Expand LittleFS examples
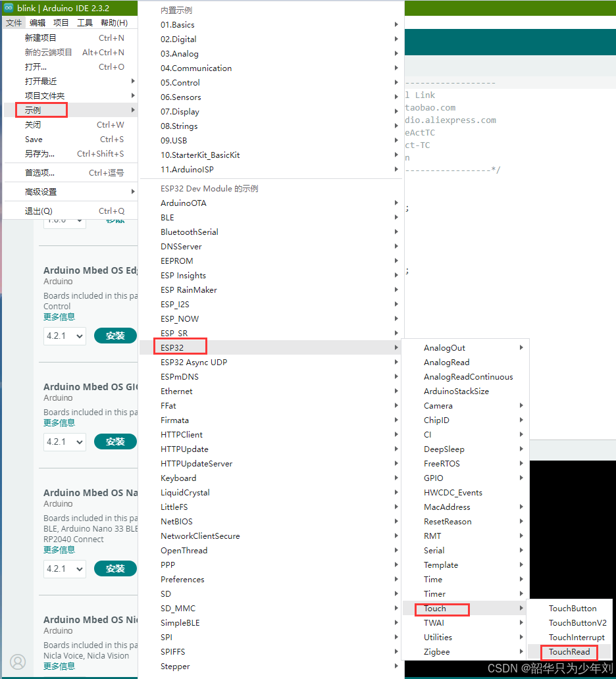Viewport: 616px width, 679px height. (x=272, y=507)
